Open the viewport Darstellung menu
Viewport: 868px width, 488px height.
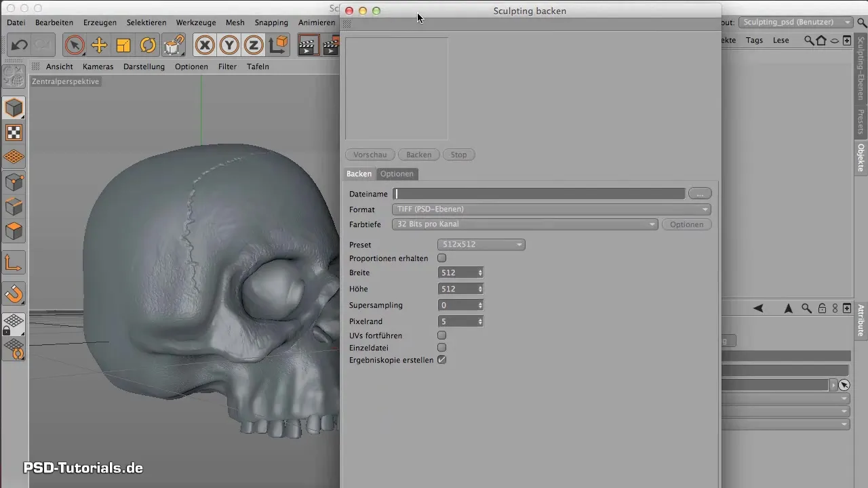click(144, 66)
